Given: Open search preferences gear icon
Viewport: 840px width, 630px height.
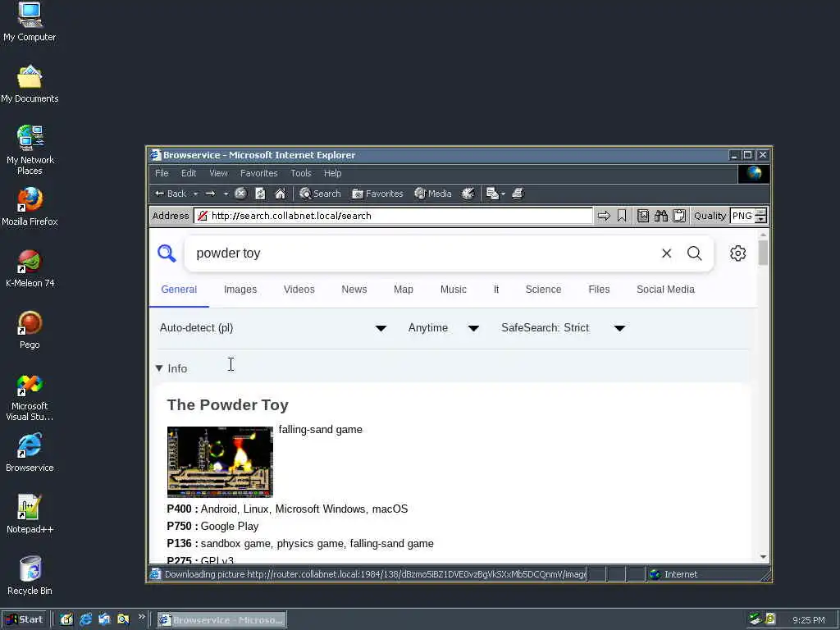Looking at the screenshot, I should 737,253.
